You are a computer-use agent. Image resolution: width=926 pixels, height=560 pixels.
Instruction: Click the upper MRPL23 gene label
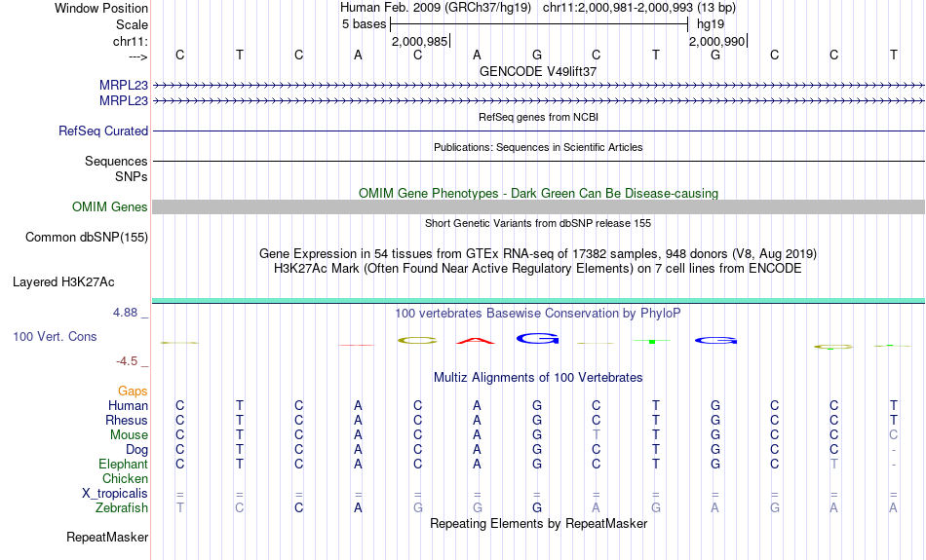point(124,85)
